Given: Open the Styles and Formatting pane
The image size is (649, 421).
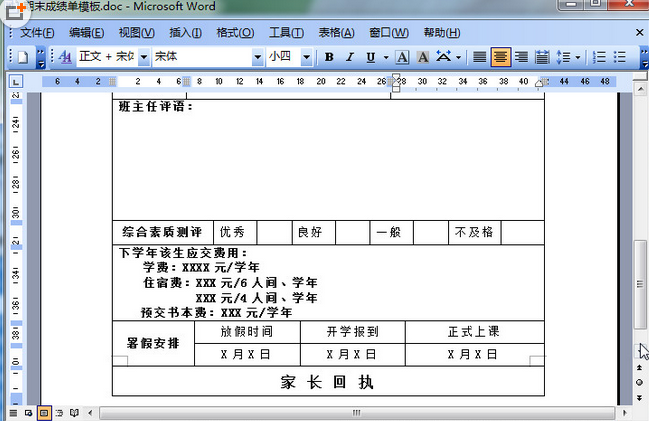Looking at the screenshot, I should click(65, 57).
